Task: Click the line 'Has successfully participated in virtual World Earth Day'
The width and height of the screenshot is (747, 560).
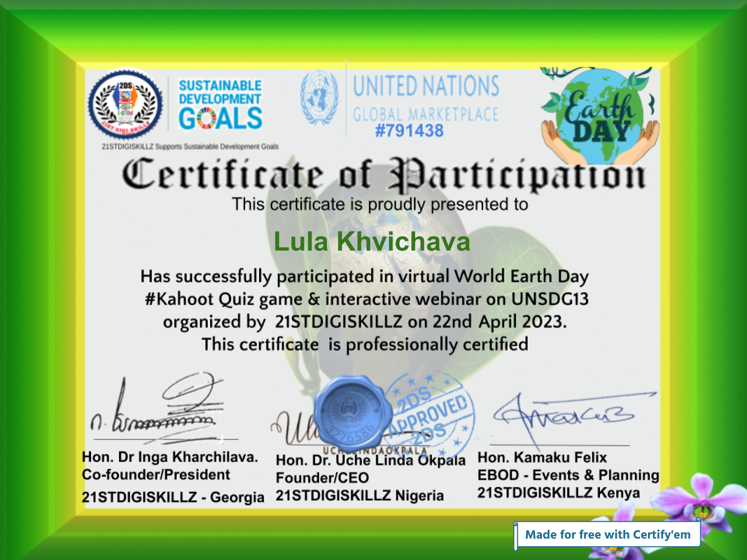Action: (x=365, y=276)
